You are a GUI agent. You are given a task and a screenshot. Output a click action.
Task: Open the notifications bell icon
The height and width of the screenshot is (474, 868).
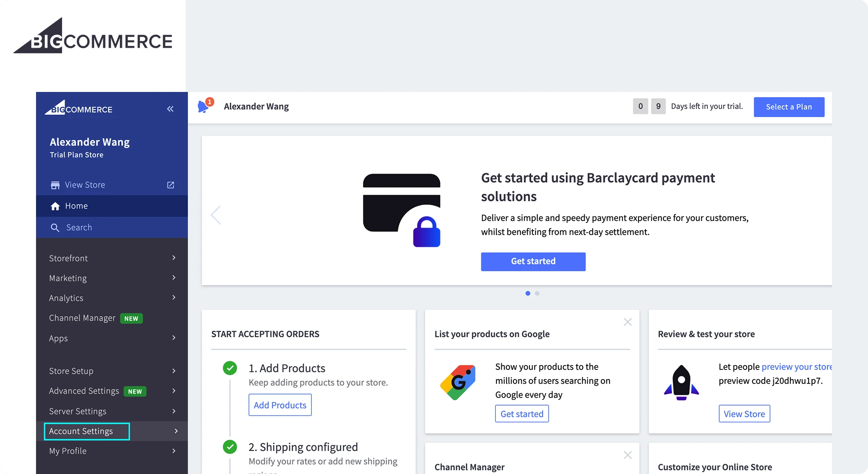coord(203,106)
